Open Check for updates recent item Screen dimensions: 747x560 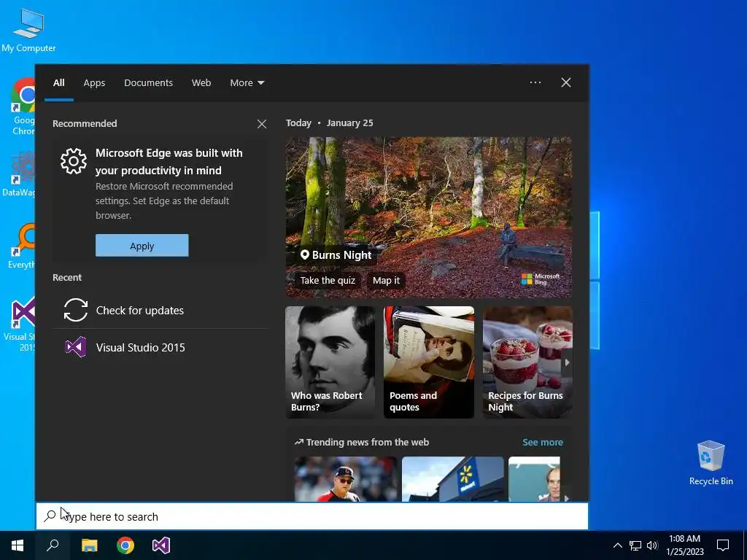coord(160,311)
